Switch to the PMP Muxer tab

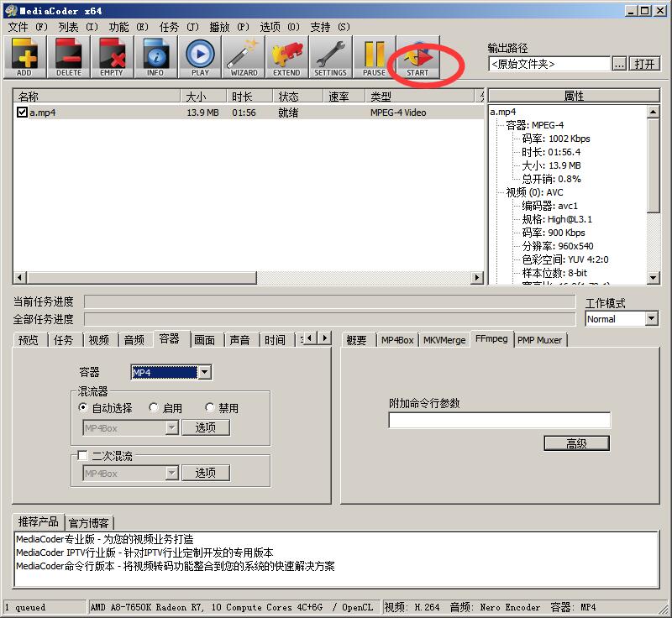(x=539, y=340)
